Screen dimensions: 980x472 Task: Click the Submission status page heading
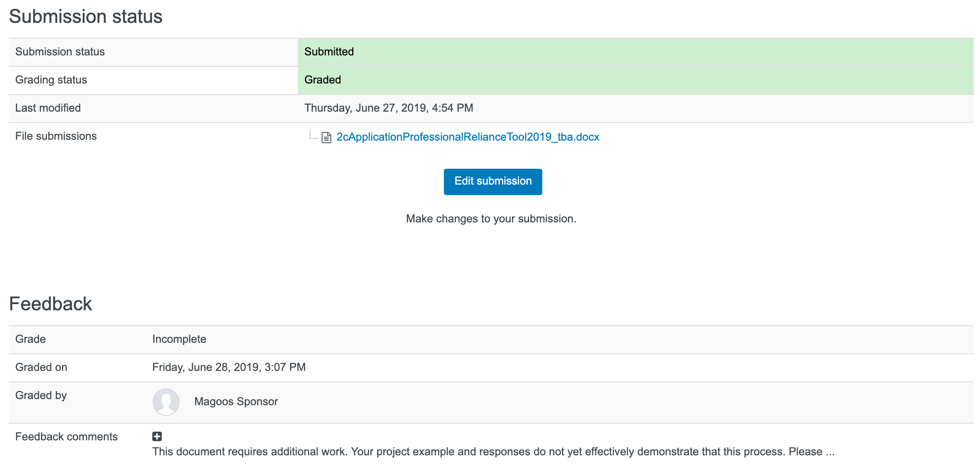pos(86,17)
